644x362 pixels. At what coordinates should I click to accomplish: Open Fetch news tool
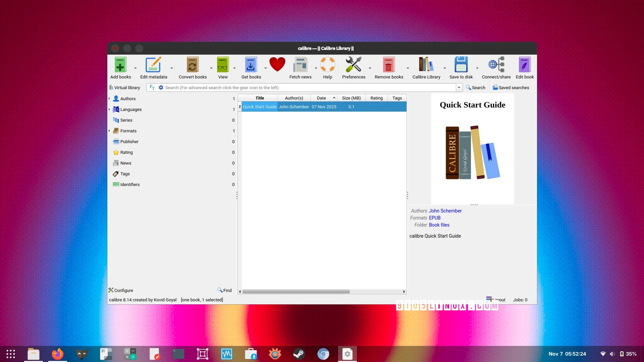coord(300,65)
